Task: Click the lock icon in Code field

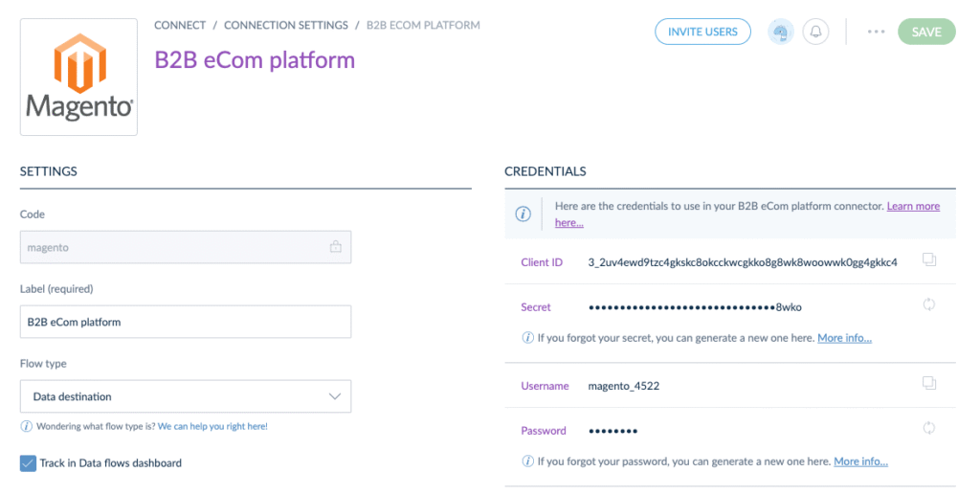Action: pos(336,247)
